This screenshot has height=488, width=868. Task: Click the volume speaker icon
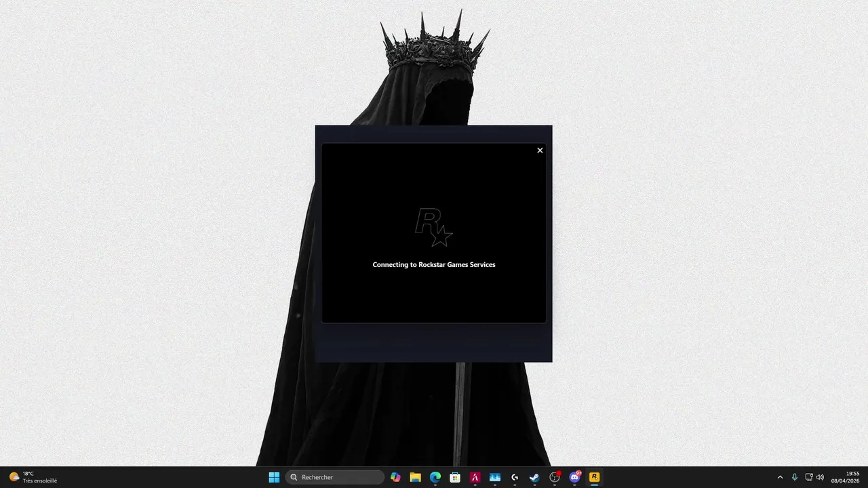tap(820, 477)
